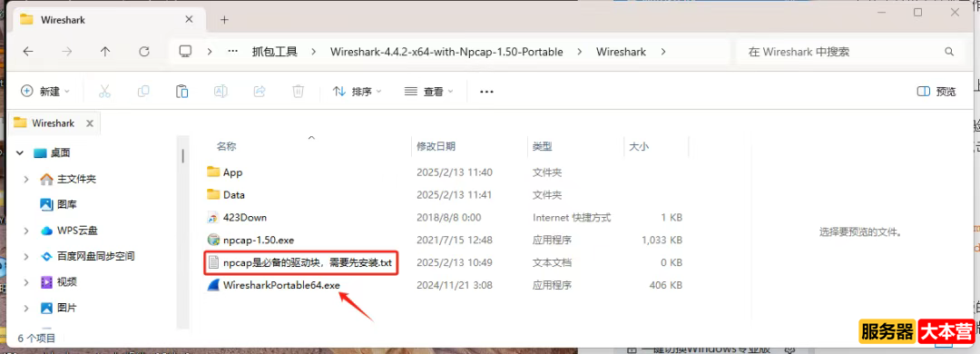Add a new Explorer tab

tap(224, 20)
